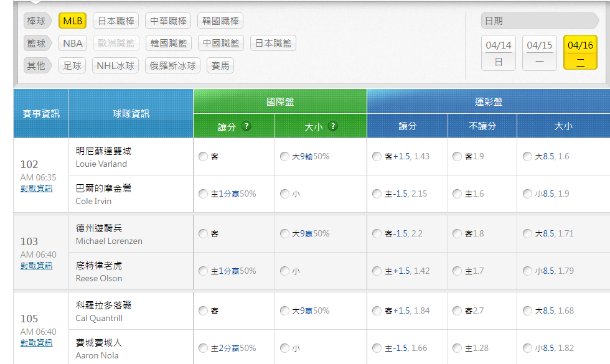Viewport: 610px width, 364px height.
Task: Select 客 讓分 radio for 科羅拉多落磯
Action: 203,310
